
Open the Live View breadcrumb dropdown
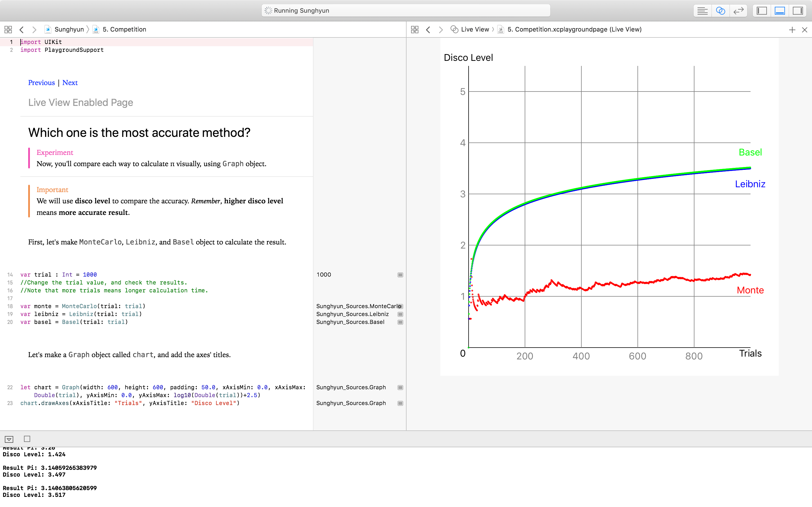(475, 30)
